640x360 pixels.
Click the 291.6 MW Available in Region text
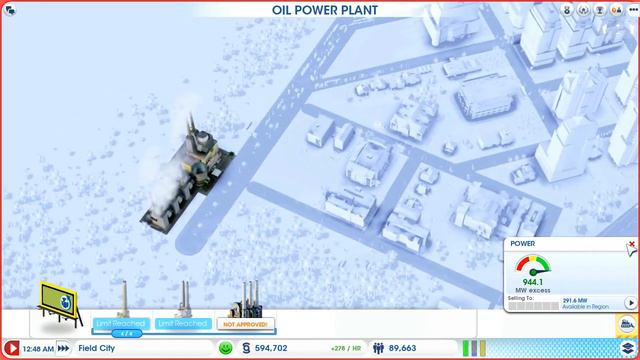(585, 303)
